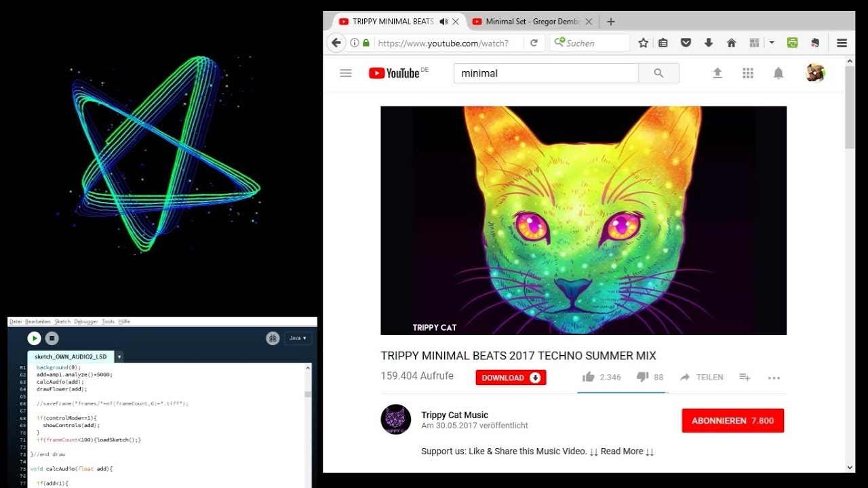Click YouTube search magnifier button

658,73
